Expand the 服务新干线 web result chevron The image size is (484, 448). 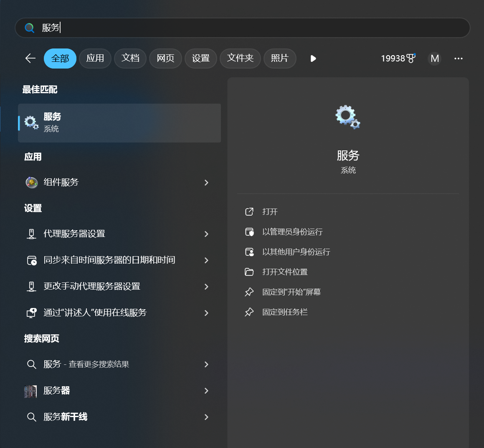click(206, 417)
